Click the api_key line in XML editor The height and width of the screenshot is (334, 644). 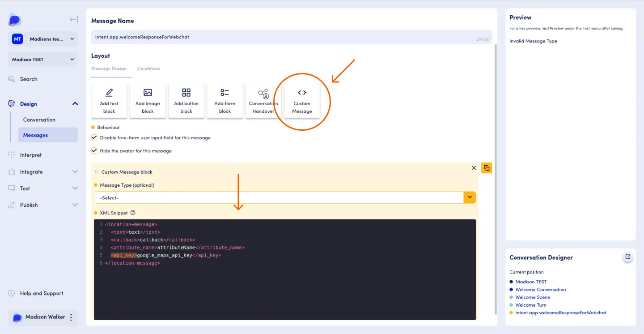[x=166, y=255]
